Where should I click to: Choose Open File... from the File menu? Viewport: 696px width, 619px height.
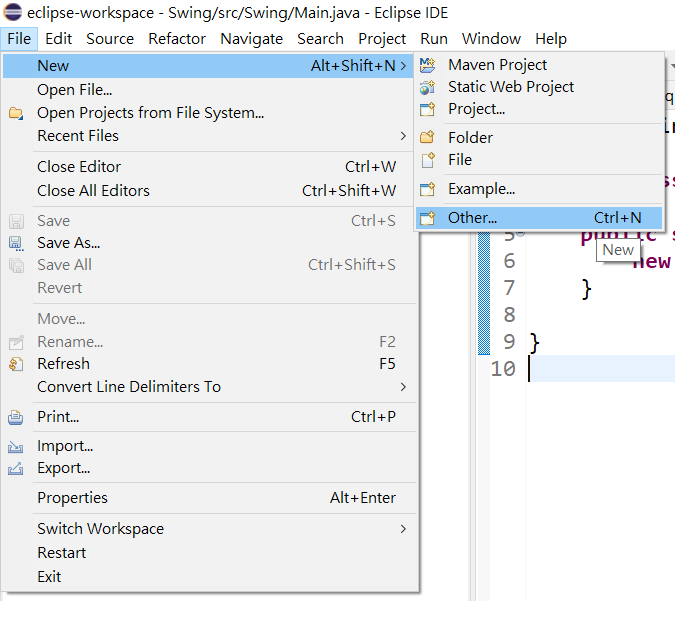[209, 90]
